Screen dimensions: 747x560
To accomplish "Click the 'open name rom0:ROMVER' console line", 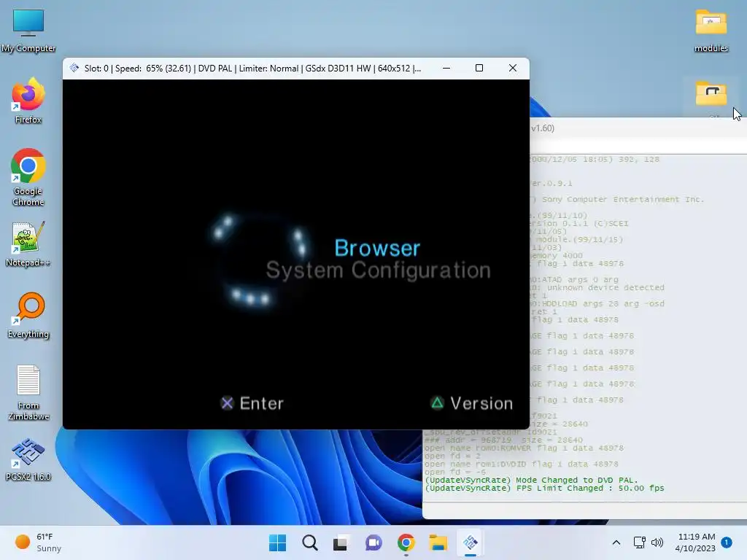I will pyautogui.click(x=524, y=448).
